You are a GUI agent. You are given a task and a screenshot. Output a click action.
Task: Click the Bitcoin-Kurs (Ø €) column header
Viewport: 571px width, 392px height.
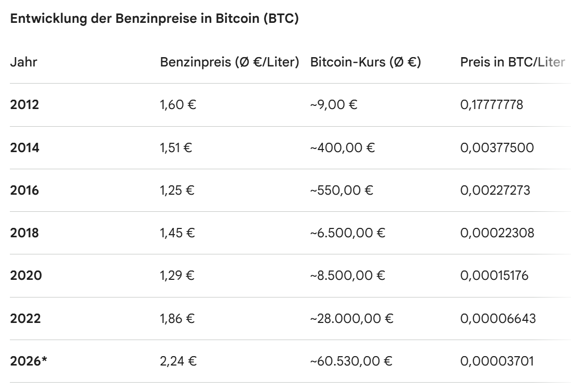365,62
